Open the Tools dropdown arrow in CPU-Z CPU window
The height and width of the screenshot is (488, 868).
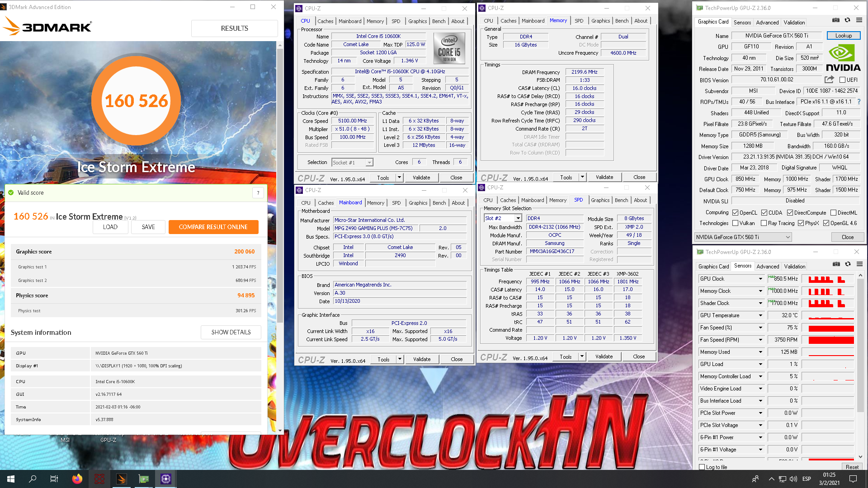399,178
